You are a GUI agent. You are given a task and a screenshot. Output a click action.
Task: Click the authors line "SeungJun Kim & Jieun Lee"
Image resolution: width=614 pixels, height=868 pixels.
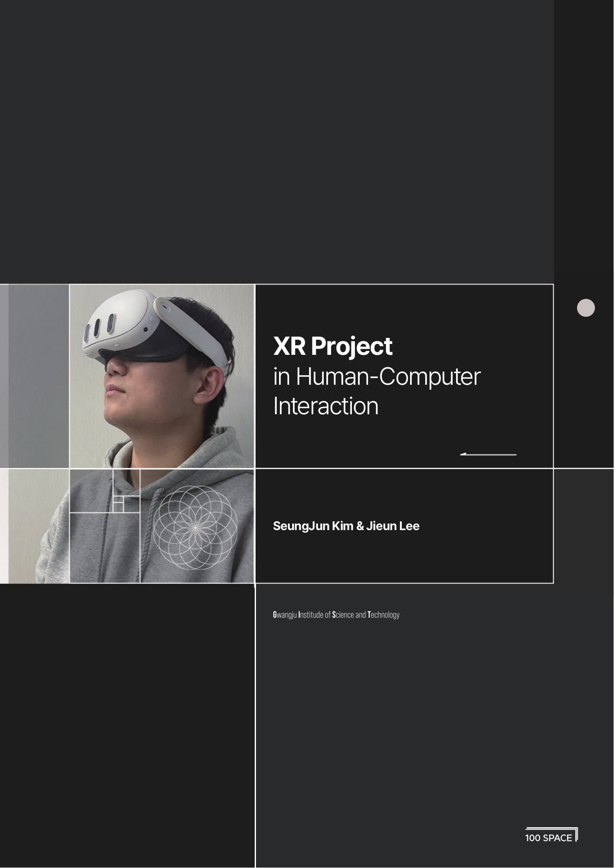tap(346, 526)
